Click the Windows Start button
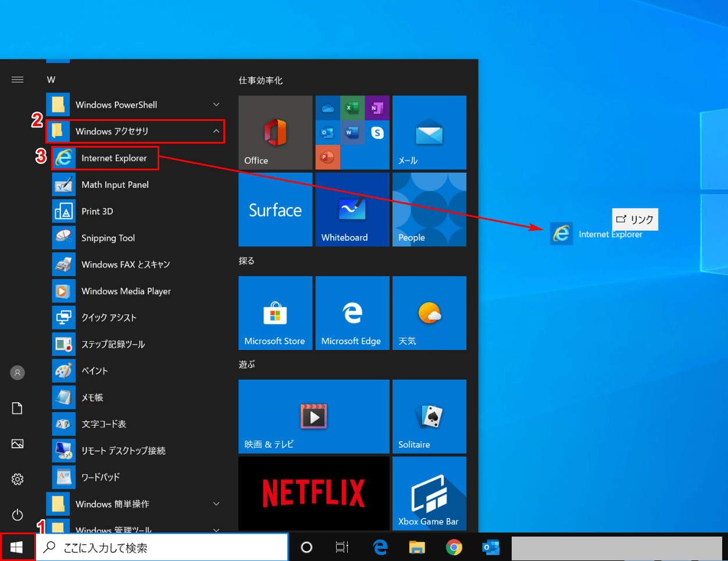The width and height of the screenshot is (728, 561). point(17,547)
